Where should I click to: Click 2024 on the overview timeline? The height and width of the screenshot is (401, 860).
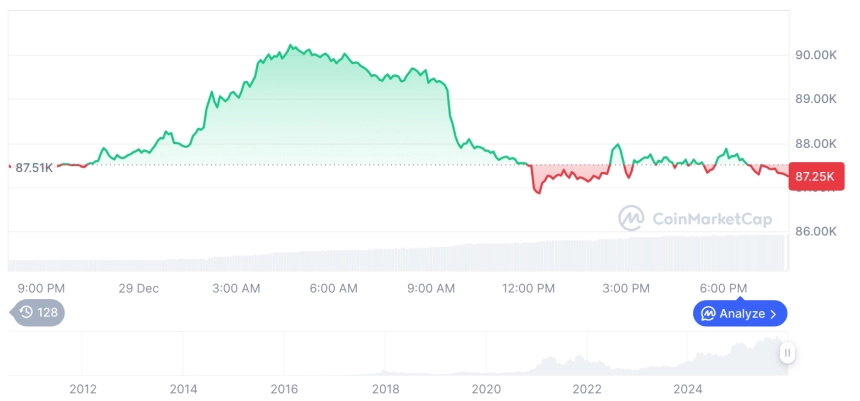coord(687,388)
